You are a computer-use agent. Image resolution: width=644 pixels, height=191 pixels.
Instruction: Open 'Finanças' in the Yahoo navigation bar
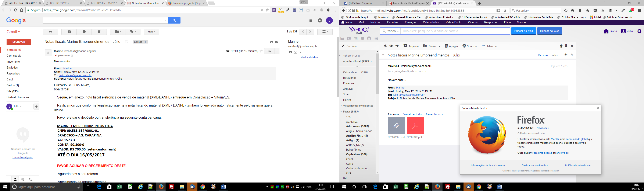point(411,22)
